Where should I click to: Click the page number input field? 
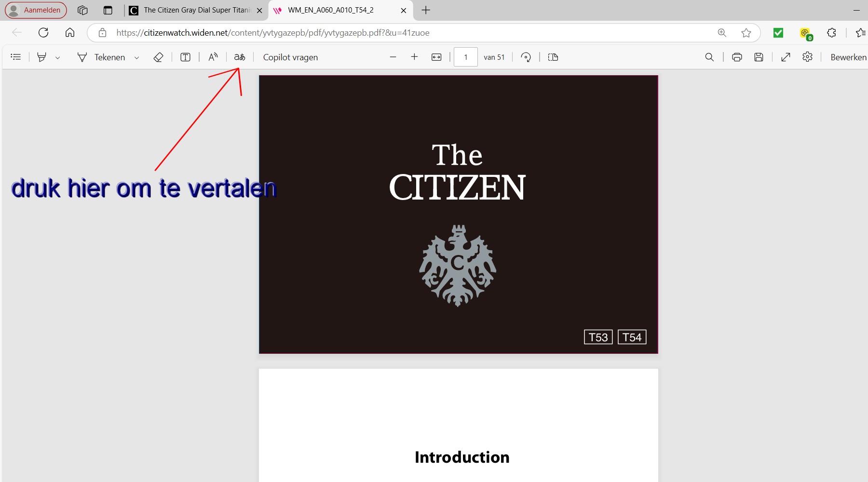[466, 57]
